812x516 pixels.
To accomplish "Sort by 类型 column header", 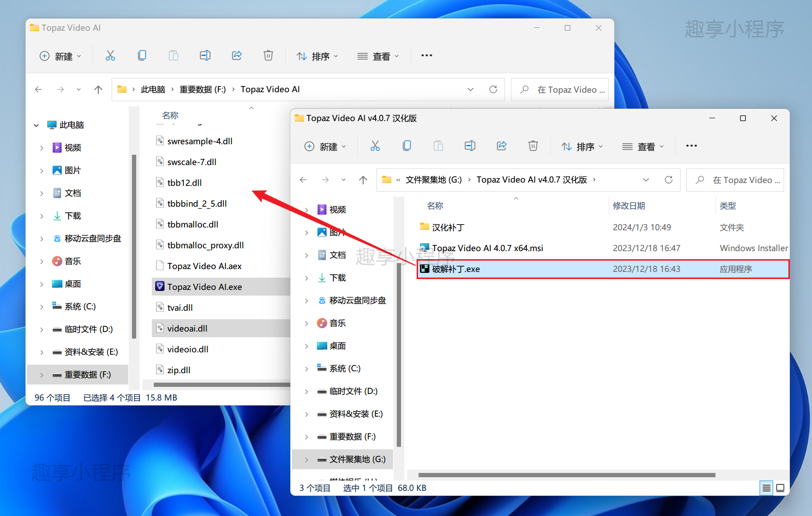I will (x=728, y=206).
